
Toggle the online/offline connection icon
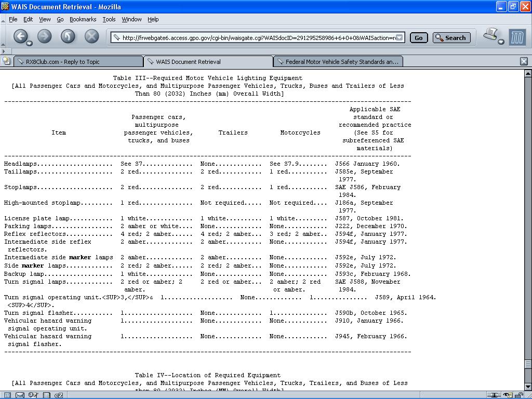tap(494, 395)
